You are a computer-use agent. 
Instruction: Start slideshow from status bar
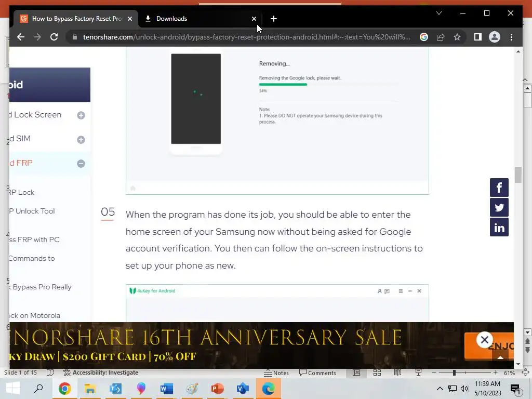[418, 373]
